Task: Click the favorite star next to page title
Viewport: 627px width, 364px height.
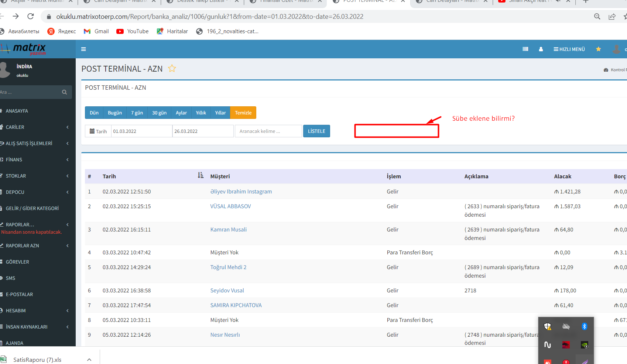Action: (x=172, y=68)
